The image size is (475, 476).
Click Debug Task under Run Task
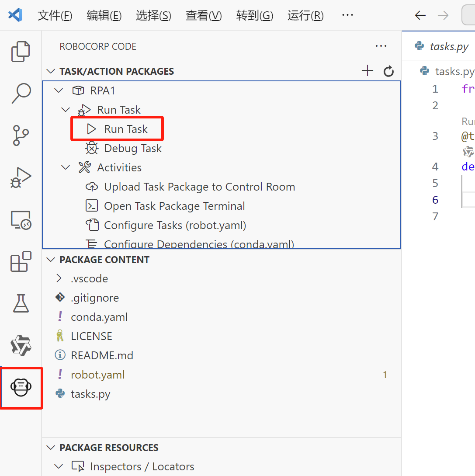point(132,148)
